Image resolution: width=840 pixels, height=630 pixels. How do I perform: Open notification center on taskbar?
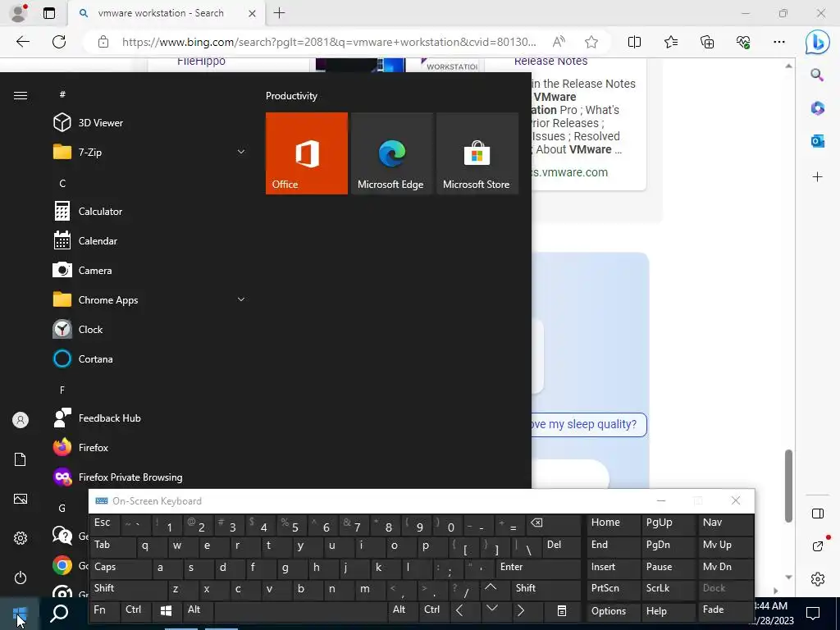[813, 614]
